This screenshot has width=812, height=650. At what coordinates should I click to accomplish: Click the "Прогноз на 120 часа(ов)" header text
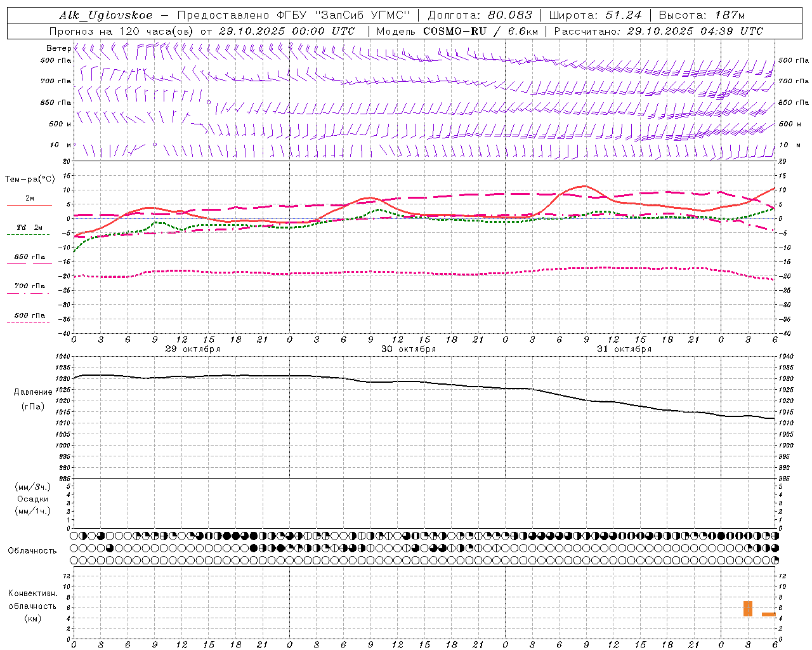click(122, 31)
